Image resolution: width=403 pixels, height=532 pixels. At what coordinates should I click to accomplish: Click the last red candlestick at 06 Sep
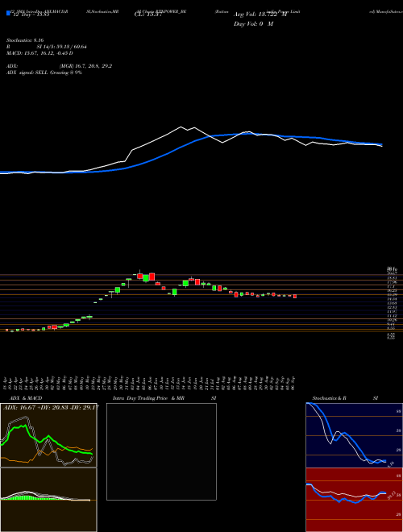tap(295, 297)
